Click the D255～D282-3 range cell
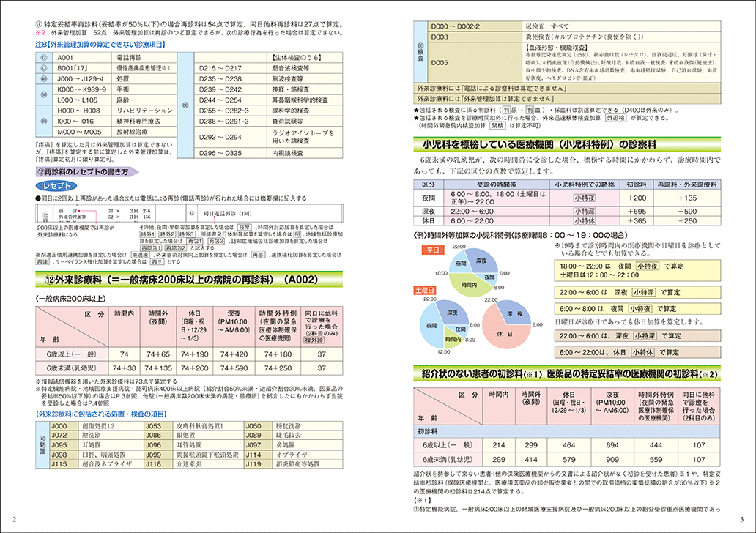 pos(230,111)
